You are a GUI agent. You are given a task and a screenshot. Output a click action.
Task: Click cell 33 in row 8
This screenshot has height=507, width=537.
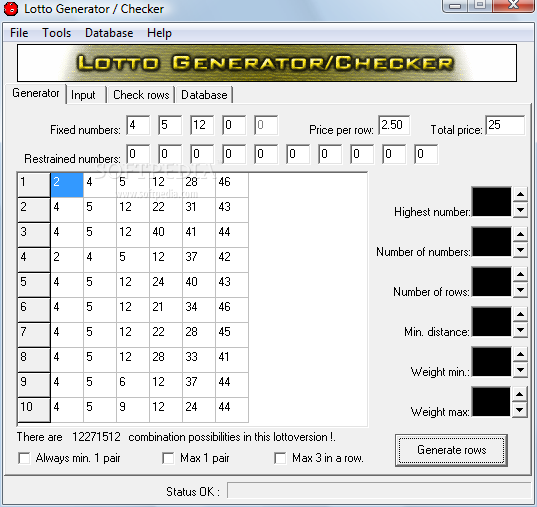click(199, 360)
